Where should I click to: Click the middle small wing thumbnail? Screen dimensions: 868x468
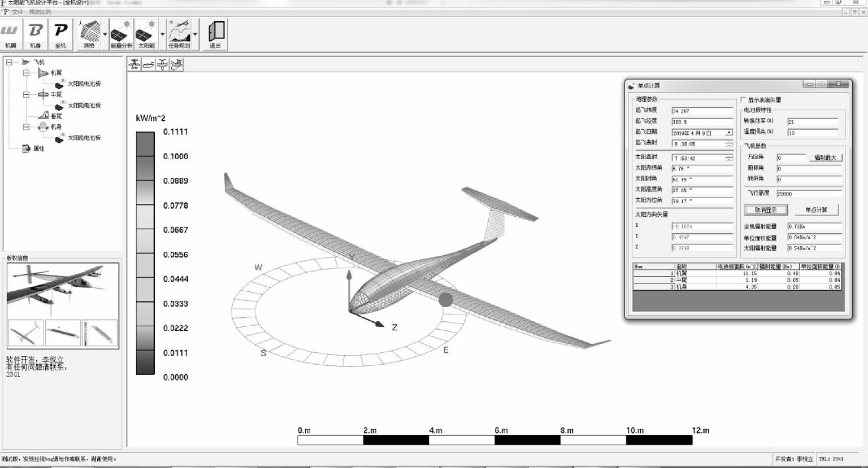click(x=63, y=333)
